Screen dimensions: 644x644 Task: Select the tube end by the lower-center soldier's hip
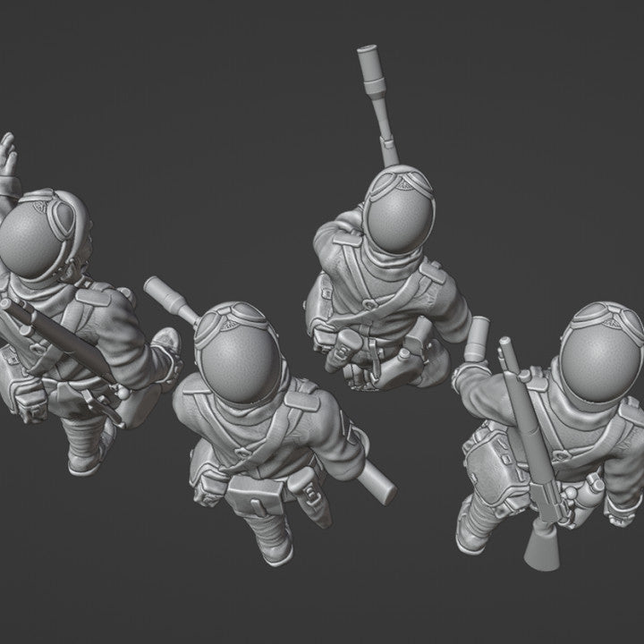[x=385, y=487]
